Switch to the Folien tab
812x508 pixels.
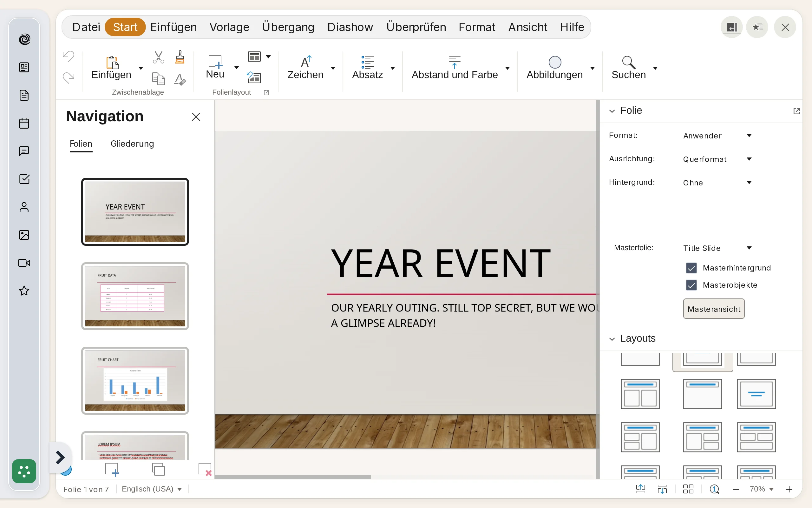coord(81,144)
